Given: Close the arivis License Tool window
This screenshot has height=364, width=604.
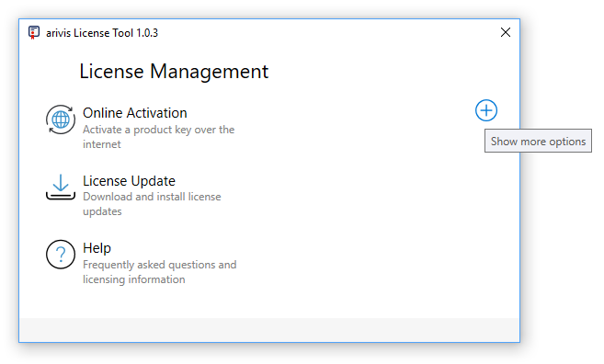Looking at the screenshot, I should tap(506, 32).
